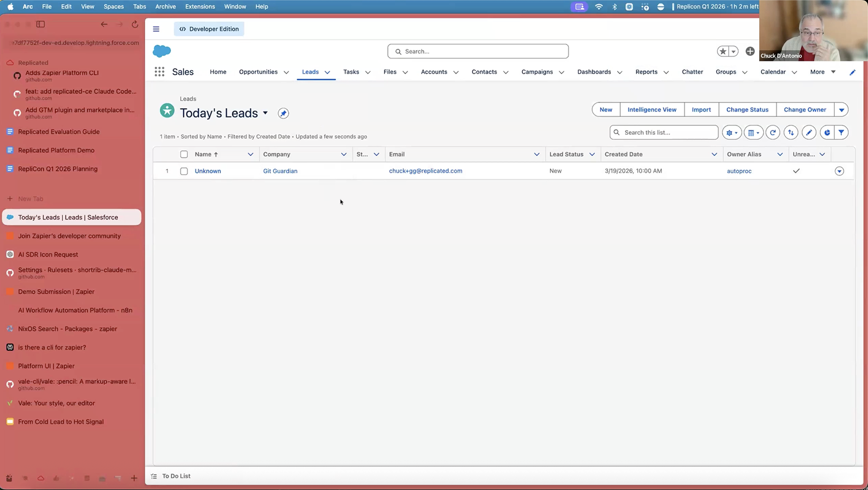This screenshot has height=490, width=868.
Task: Show more list actions dropdown beside Change Owner
Action: (841, 110)
